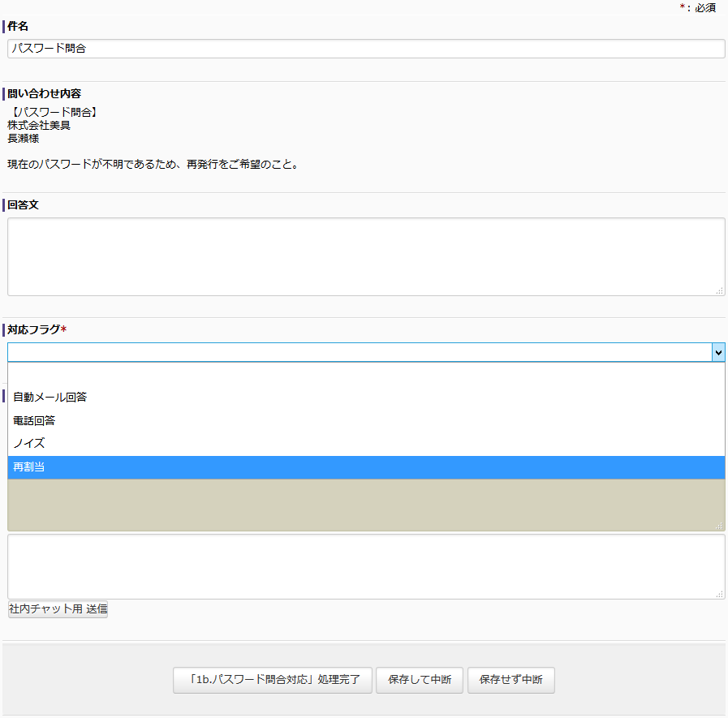Focus the 回答文 answer text area
The image size is (728, 718).
pos(365,256)
